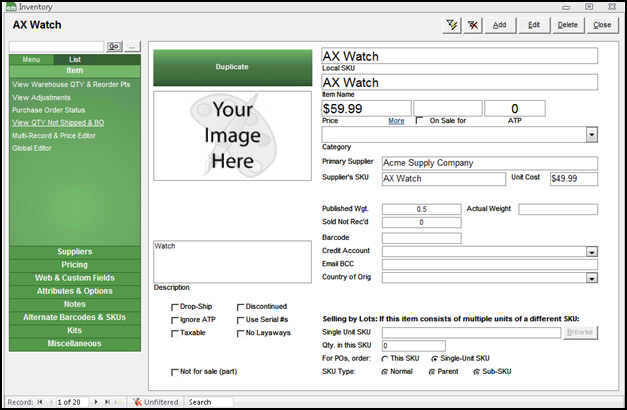Open Attributes & Options section
The height and width of the screenshot is (410, 627).
click(x=75, y=291)
